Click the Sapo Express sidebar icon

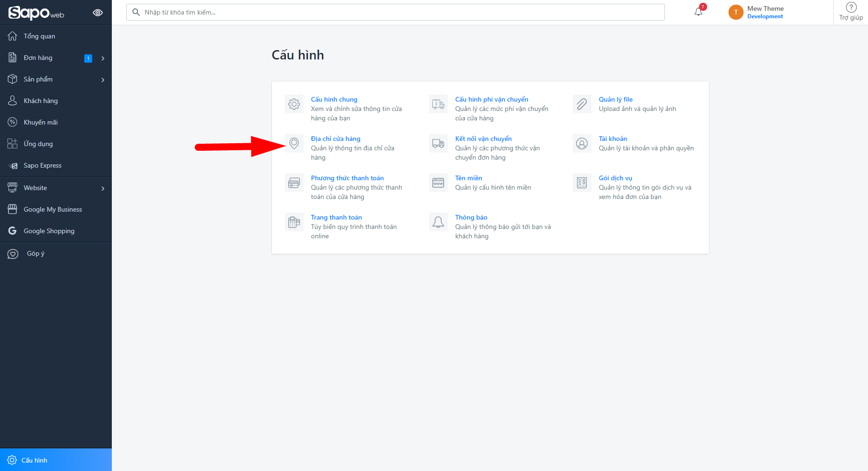pos(13,166)
